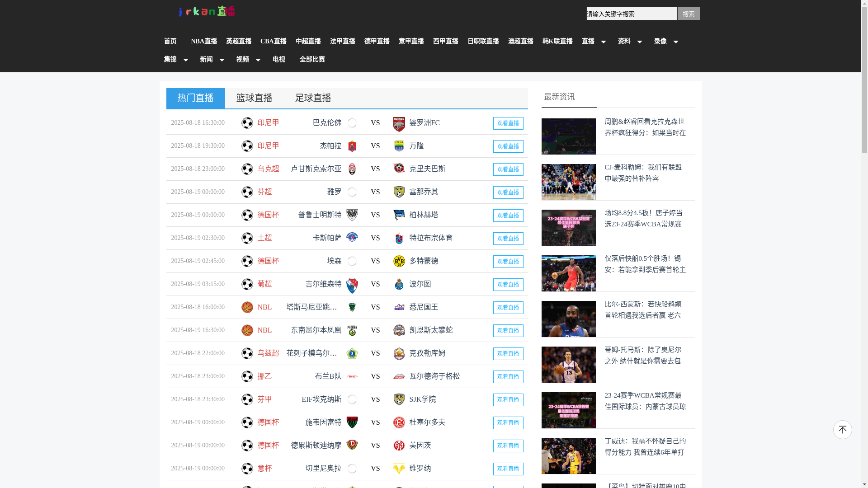
Task: Click basketball icon in 悉尼国王 row
Action: [247, 307]
